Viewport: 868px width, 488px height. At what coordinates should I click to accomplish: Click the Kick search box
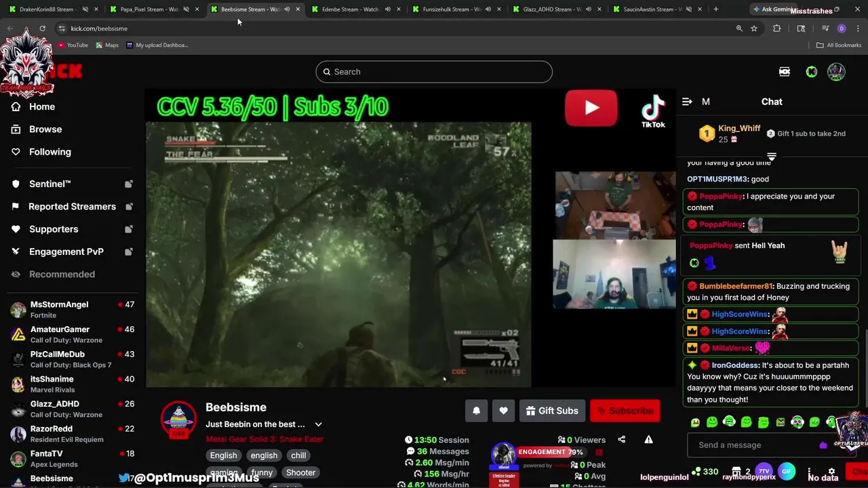[434, 72]
